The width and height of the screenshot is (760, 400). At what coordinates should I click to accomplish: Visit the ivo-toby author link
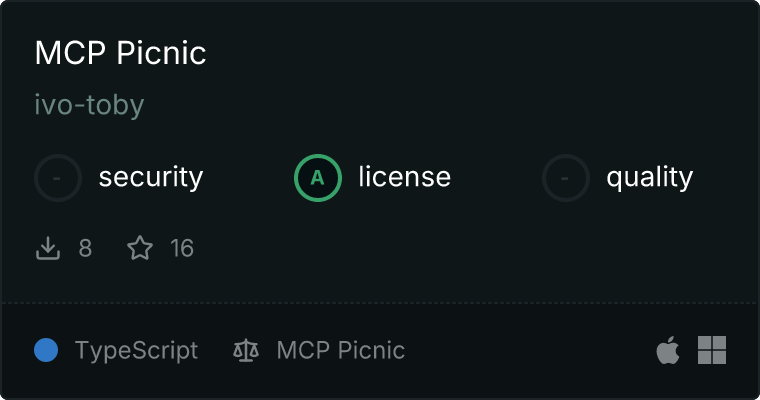tap(89, 105)
